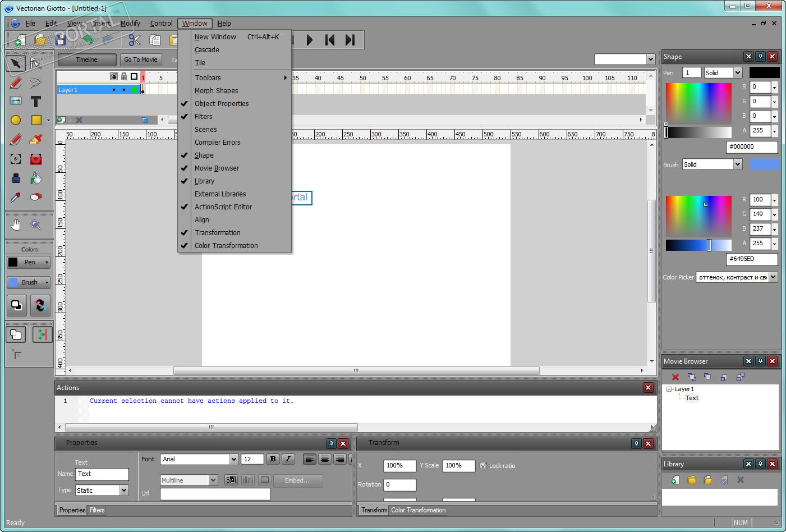786x532 pixels.
Task: Toggle Italic text formatting
Action: pos(288,459)
